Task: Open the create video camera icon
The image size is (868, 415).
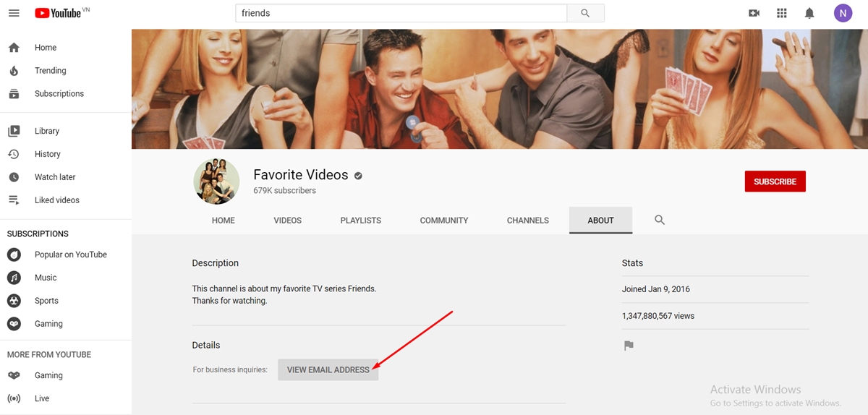Action: (x=754, y=13)
